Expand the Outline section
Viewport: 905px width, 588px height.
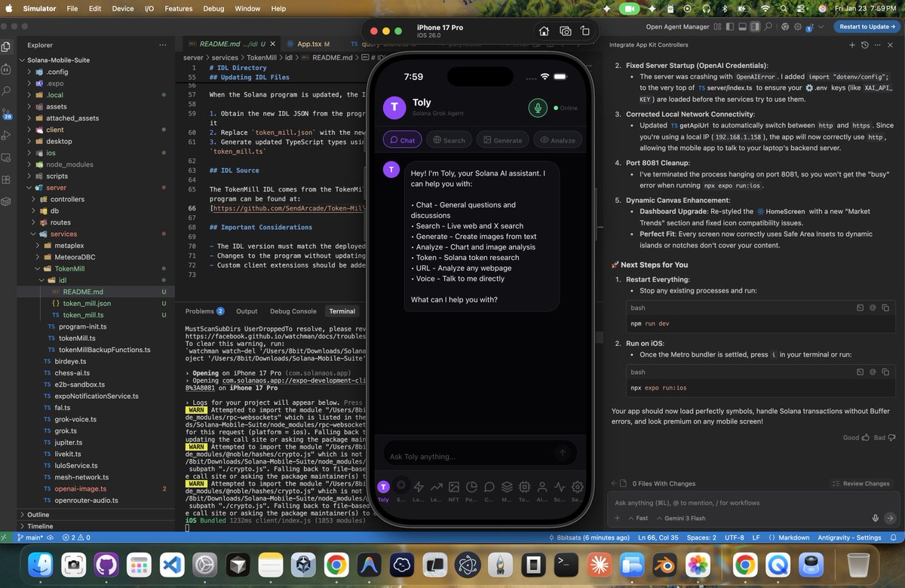coord(38,515)
